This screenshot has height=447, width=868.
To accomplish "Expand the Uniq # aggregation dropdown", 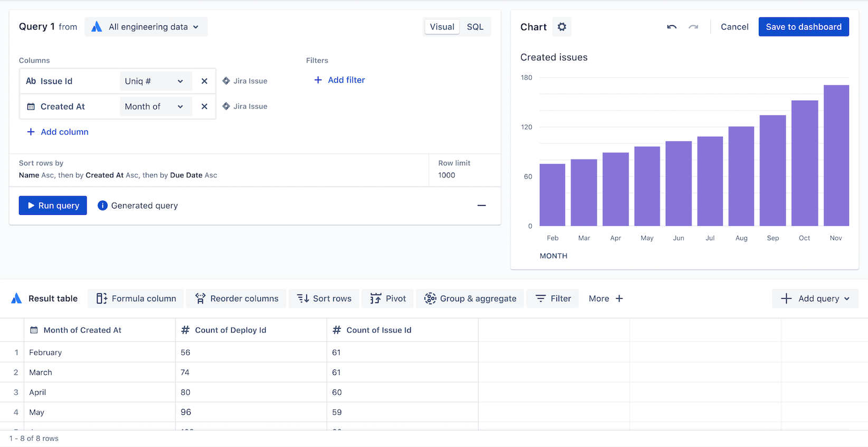I will click(x=155, y=81).
